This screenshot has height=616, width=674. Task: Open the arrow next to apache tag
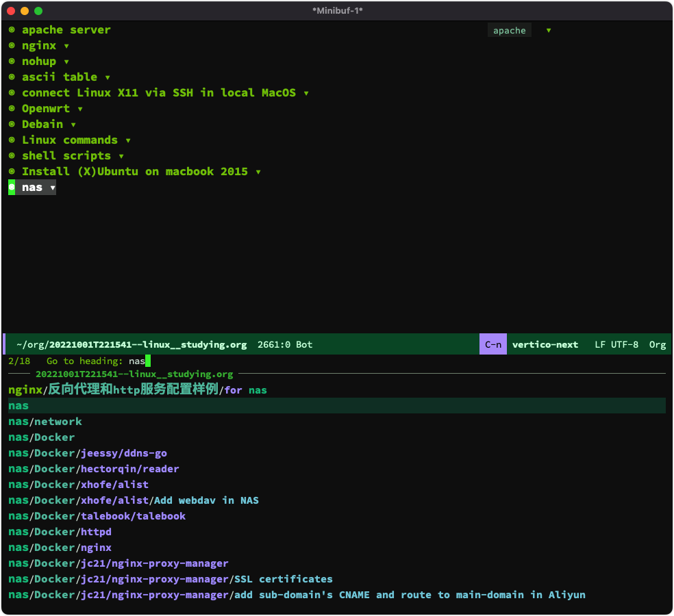tap(549, 31)
